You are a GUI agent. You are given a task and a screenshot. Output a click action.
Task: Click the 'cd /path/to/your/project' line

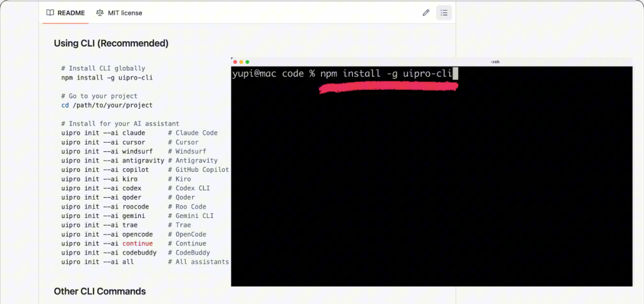(107, 105)
